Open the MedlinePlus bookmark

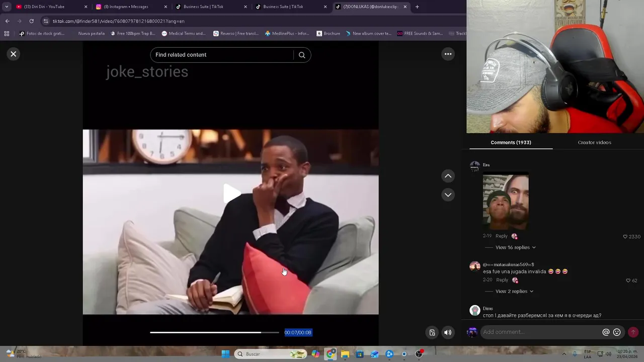click(x=287, y=34)
